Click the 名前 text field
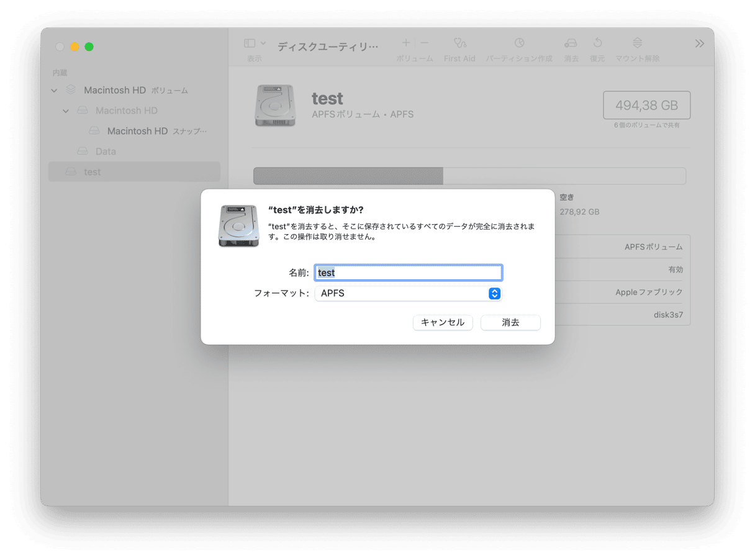 point(408,273)
